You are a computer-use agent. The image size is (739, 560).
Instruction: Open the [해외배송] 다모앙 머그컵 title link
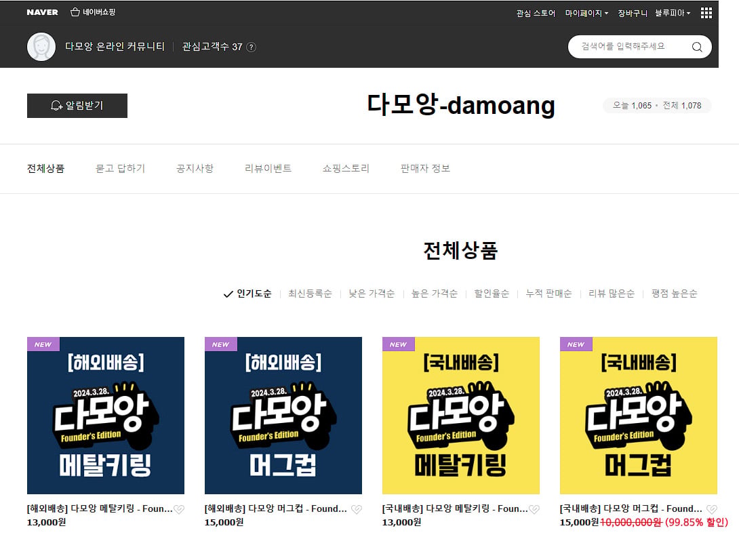(276, 508)
